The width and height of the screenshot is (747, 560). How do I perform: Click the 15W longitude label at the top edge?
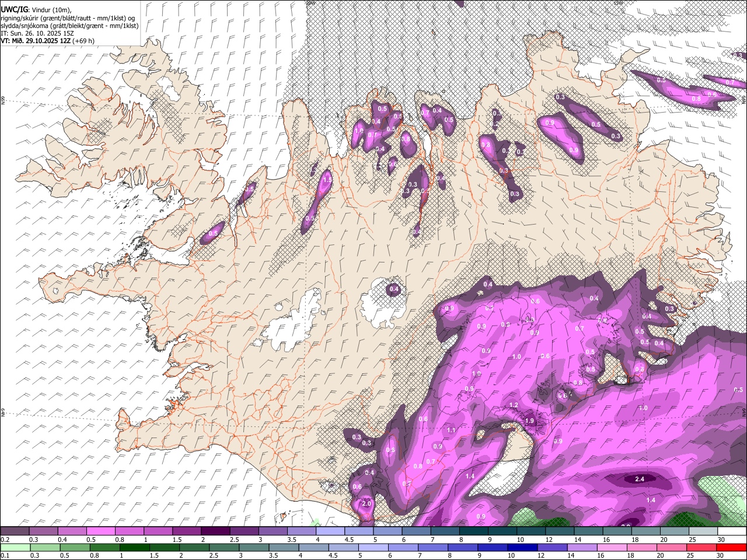618,2
